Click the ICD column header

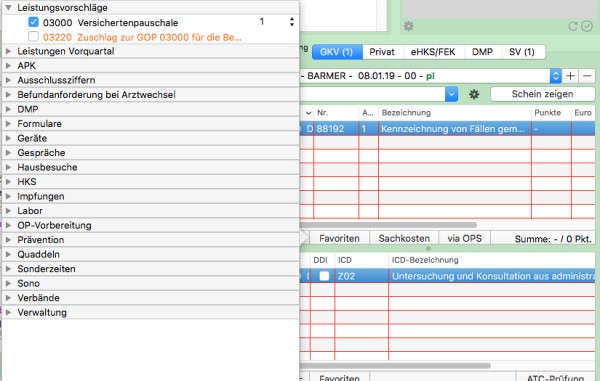point(361,260)
